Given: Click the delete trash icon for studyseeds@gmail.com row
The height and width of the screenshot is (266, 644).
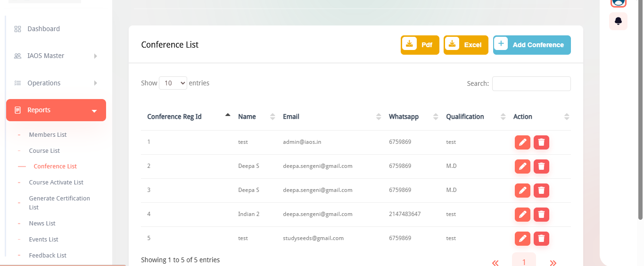Looking at the screenshot, I should [541, 239].
